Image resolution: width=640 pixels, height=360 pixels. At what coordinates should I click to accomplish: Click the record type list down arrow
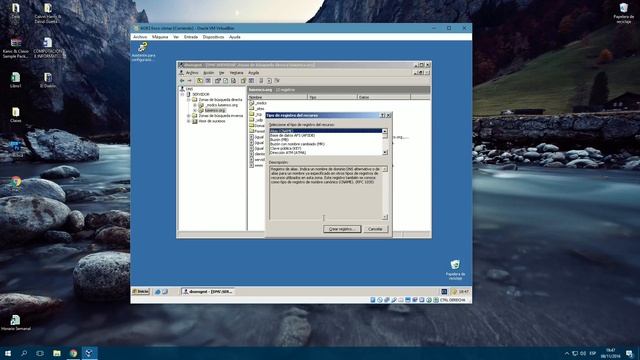pyautogui.click(x=384, y=152)
